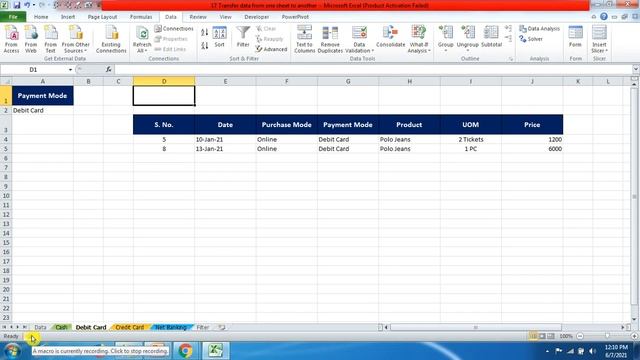This screenshot has width=640, height=360.
Task: Click the Payment Mode header in cell A1
Action: 42,96
